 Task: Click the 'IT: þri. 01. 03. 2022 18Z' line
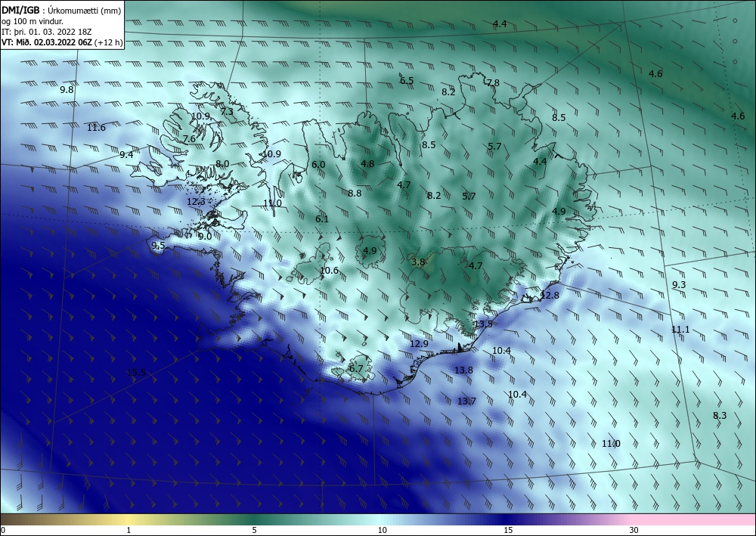tap(47, 32)
